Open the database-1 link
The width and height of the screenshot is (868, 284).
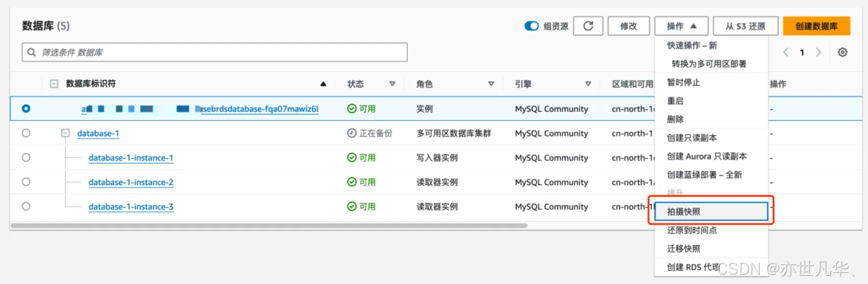(x=98, y=133)
